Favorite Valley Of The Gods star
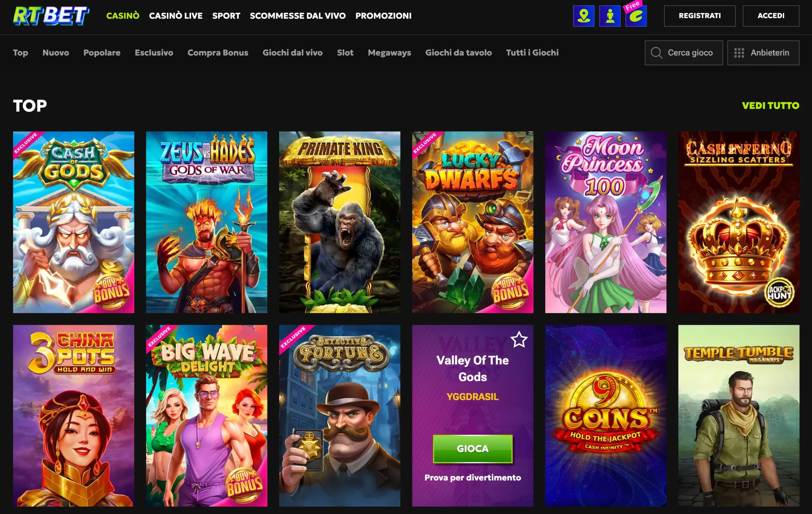This screenshot has width=812, height=514. pos(519,339)
